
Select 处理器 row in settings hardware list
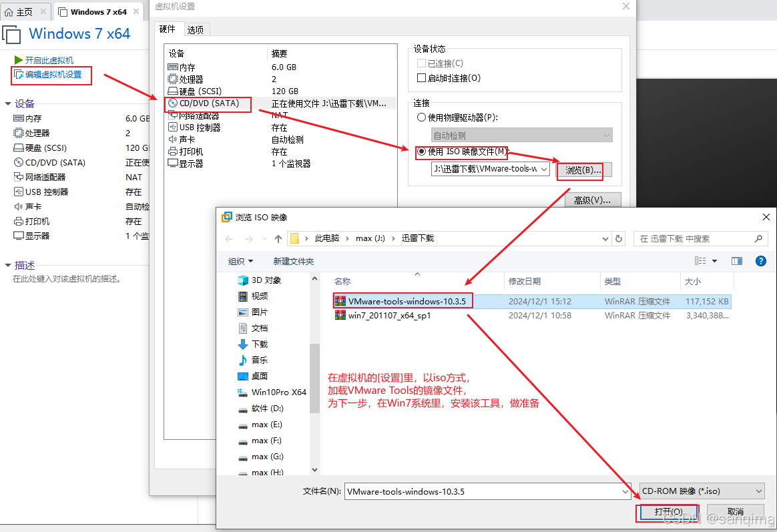click(x=281, y=79)
